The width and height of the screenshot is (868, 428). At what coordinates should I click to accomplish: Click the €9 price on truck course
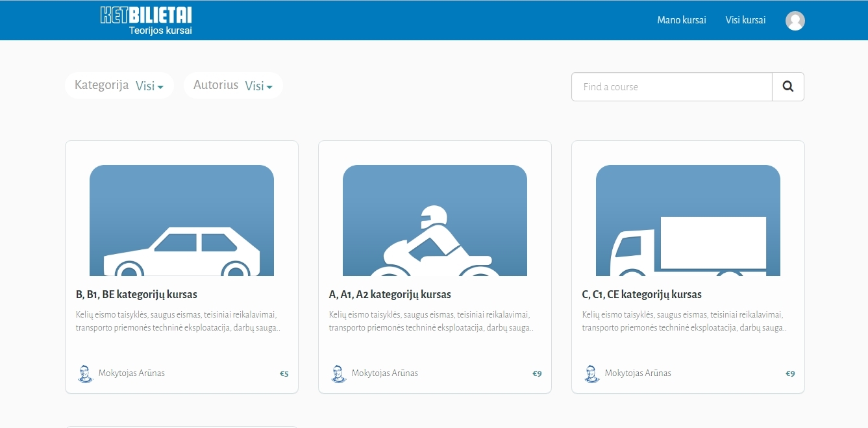pyautogui.click(x=790, y=373)
